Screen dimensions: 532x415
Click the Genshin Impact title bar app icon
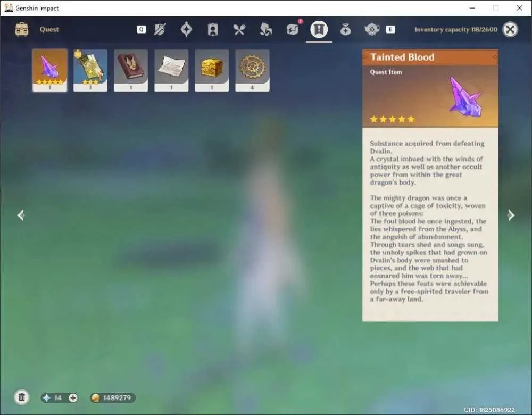pos(9,8)
